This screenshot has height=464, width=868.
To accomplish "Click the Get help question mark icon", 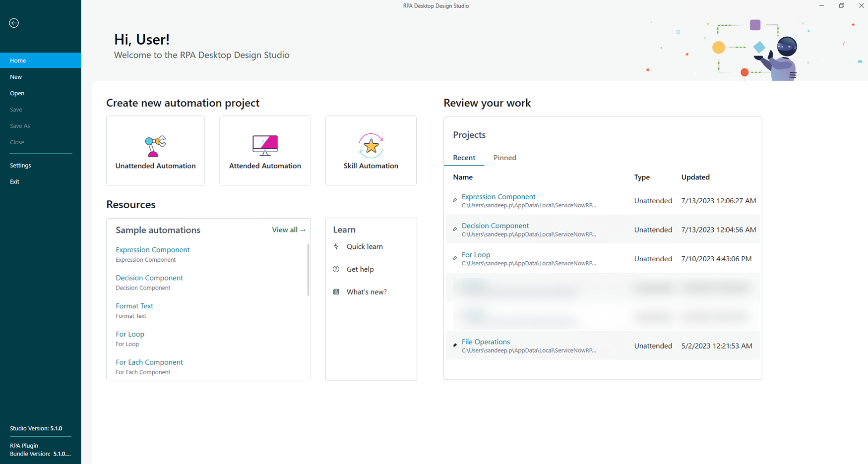I will [x=336, y=269].
